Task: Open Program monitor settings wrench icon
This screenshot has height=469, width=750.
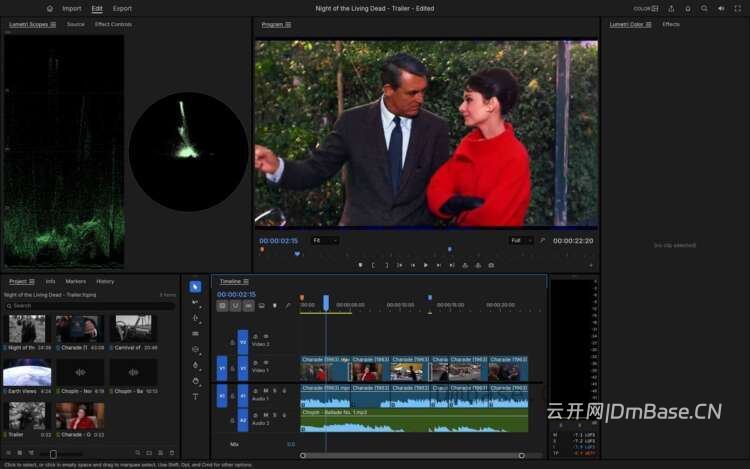Action: coord(542,240)
